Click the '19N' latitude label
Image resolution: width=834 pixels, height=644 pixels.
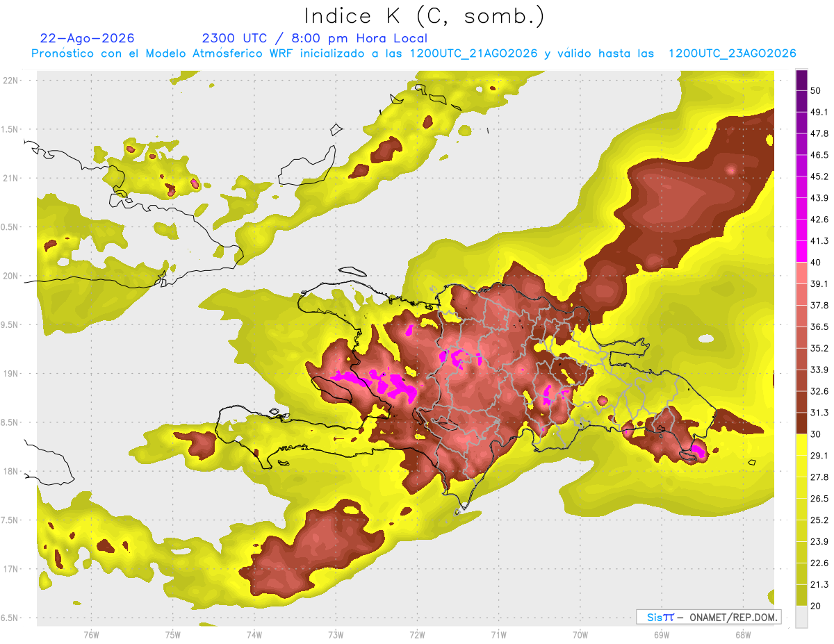click(x=10, y=373)
